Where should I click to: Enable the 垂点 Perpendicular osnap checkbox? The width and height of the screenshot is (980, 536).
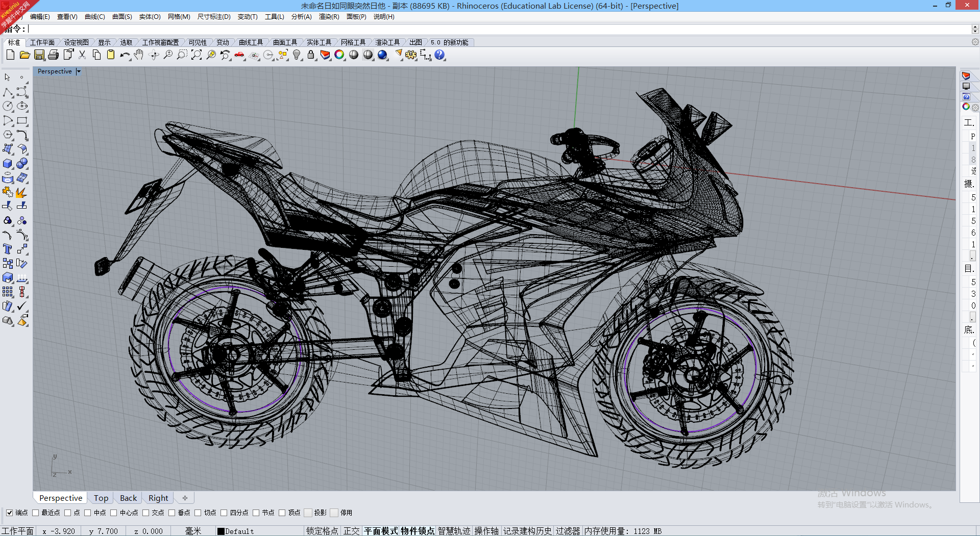171,513
